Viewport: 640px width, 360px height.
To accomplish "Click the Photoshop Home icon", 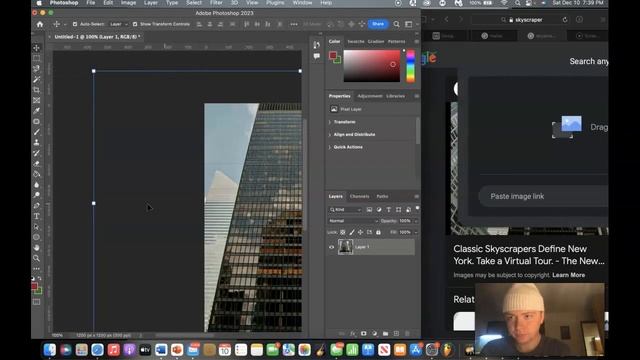I will (x=40, y=24).
